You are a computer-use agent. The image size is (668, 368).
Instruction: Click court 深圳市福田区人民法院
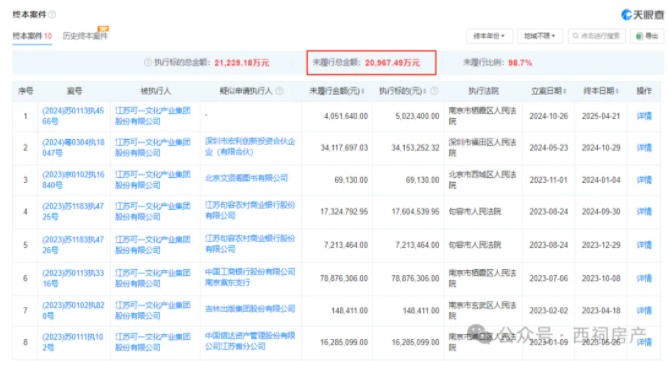click(482, 148)
